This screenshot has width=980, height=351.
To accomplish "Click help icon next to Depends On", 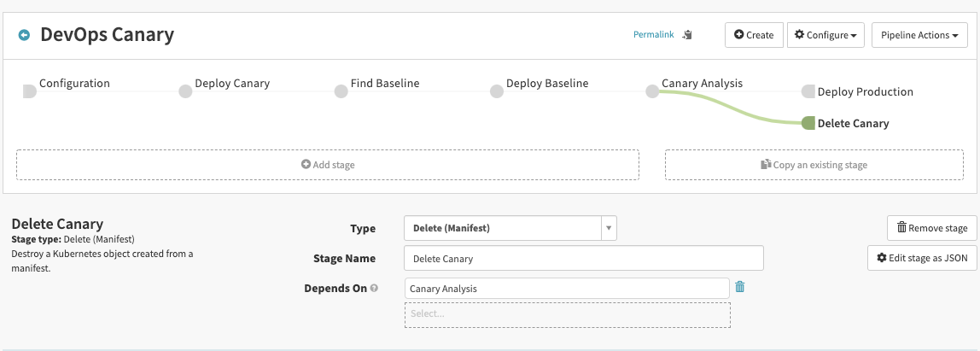I will pos(374,289).
